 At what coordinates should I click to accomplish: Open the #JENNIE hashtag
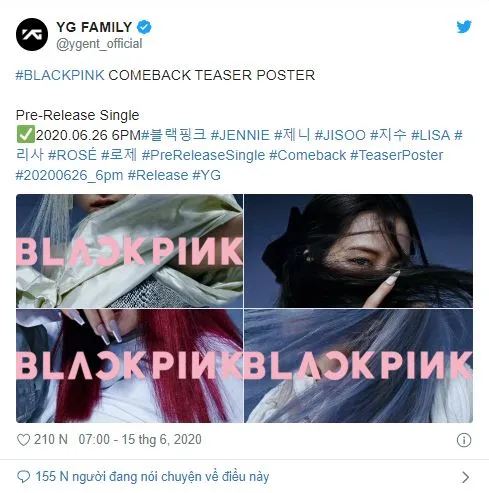(240, 135)
